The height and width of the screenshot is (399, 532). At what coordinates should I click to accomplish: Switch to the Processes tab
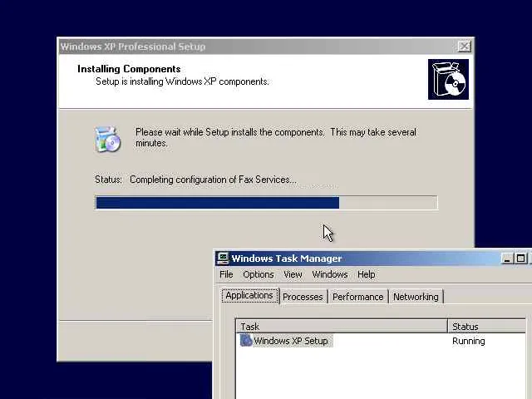point(303,297)
